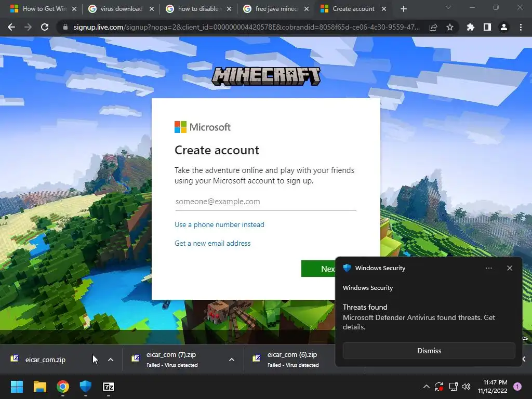Open volume control tray icon
Image resolution: width=532 pixels, height=399 pixels.
[x=466, y=387]
